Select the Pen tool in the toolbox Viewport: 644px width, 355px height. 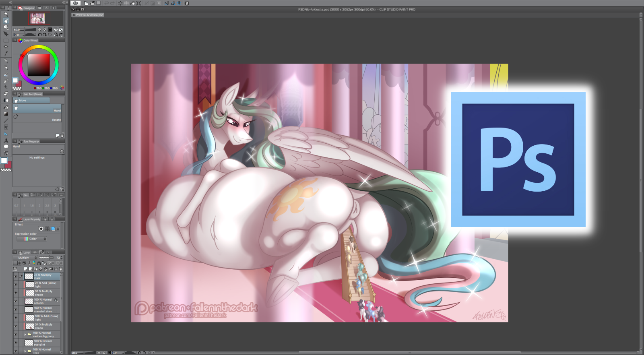6,61
